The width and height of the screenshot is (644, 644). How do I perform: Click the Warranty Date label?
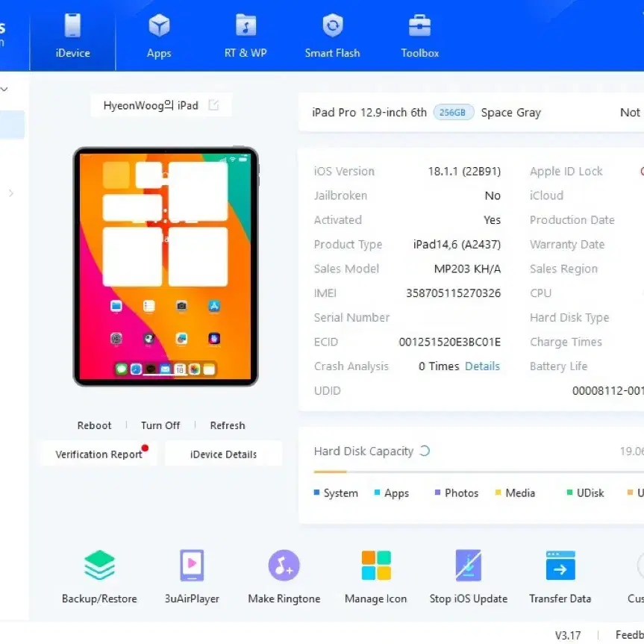567,244
